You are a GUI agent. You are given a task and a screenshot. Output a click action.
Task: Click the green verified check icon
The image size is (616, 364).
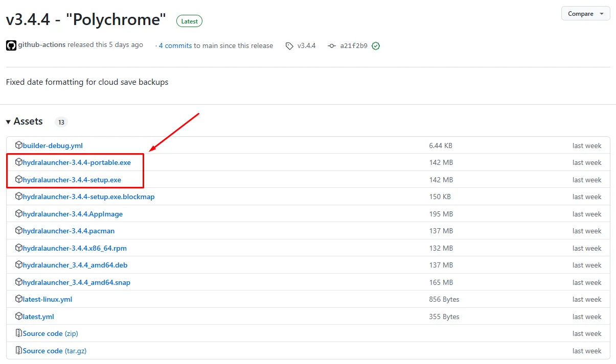[x=376, y=46]
